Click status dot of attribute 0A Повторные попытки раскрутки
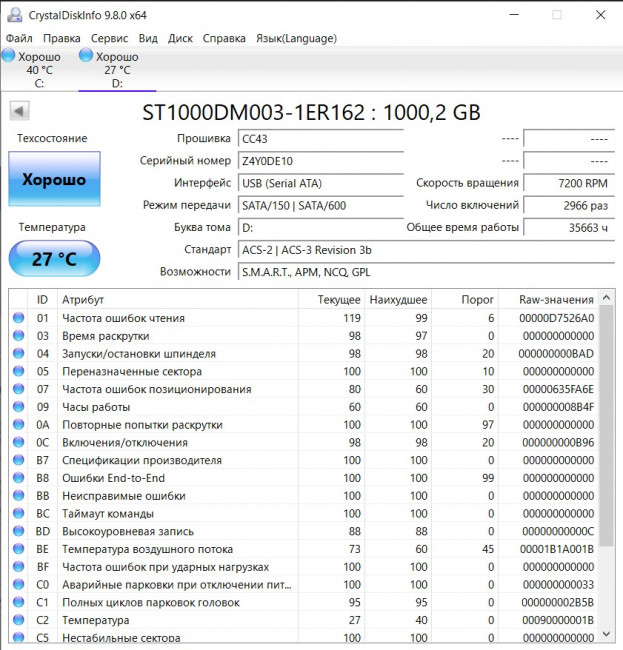 [18, 424]
